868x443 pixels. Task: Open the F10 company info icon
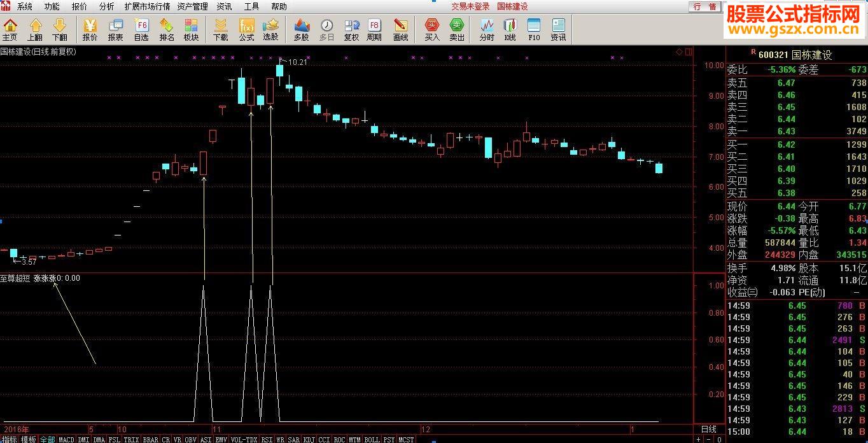(x=534, y=29)
